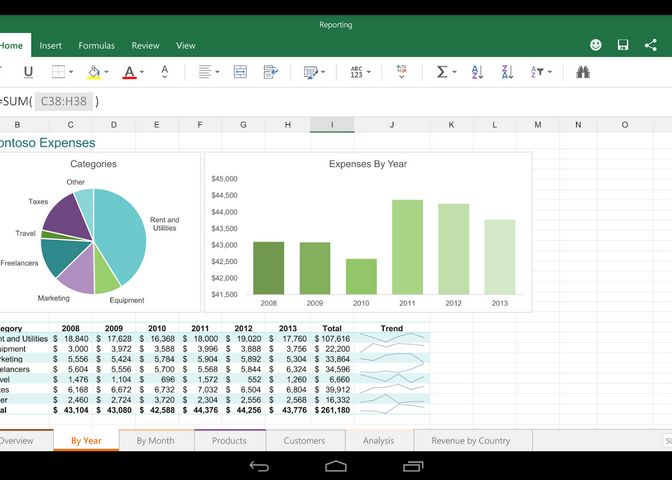This screenshot has height=480, width=672.
Task: Select the font color red A
Action: click(128, 72)
